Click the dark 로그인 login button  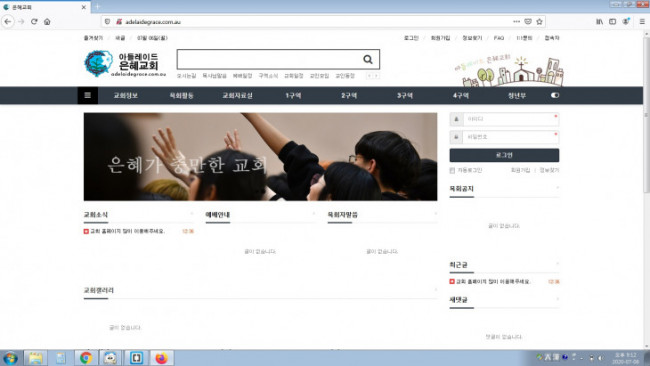click(504, 155)
